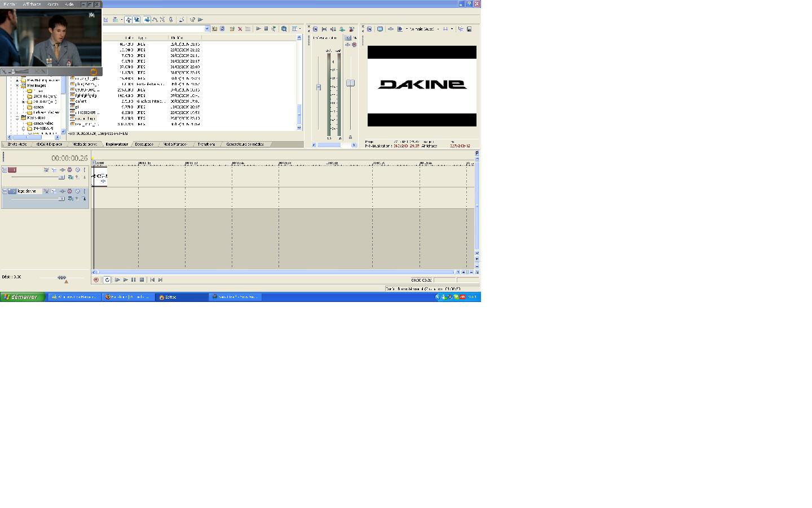The image size is (812, 508).
Task: Click the logo dakine track name field
Action: [x=29, y=191]
